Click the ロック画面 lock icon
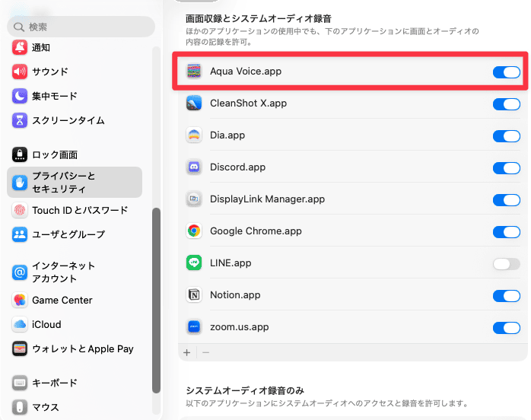The height and width of the screenshot is (420, 531). [20, 154]
